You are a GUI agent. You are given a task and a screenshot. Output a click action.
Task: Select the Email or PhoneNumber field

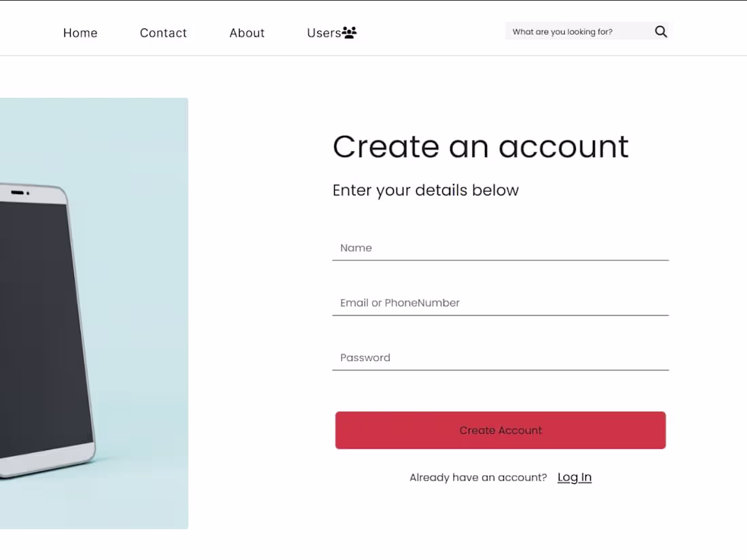(500, 303)
